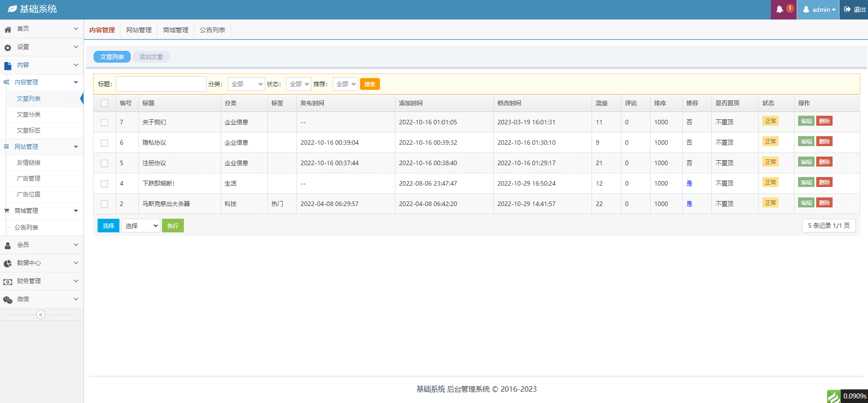The width and height of the screenshot is (868, 403).
Task: Open the admin user dropdown menu
Action: [x=819, y=10]
